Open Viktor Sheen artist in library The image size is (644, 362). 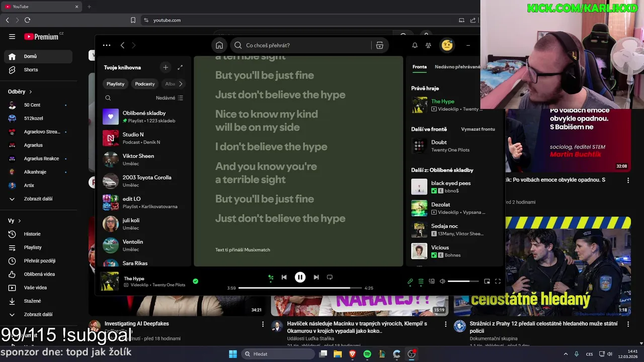(143, 160)
